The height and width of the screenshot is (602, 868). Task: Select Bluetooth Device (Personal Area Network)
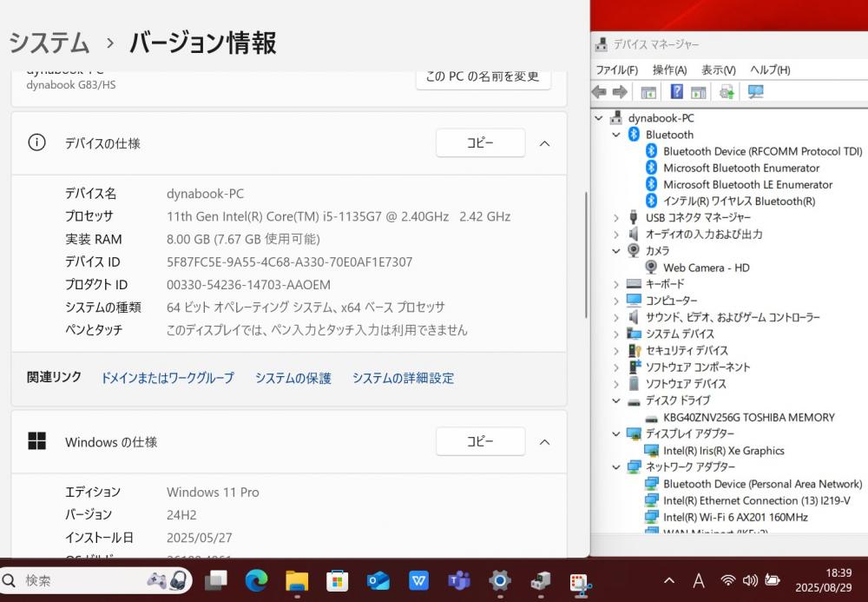click(x=762, y=484)
